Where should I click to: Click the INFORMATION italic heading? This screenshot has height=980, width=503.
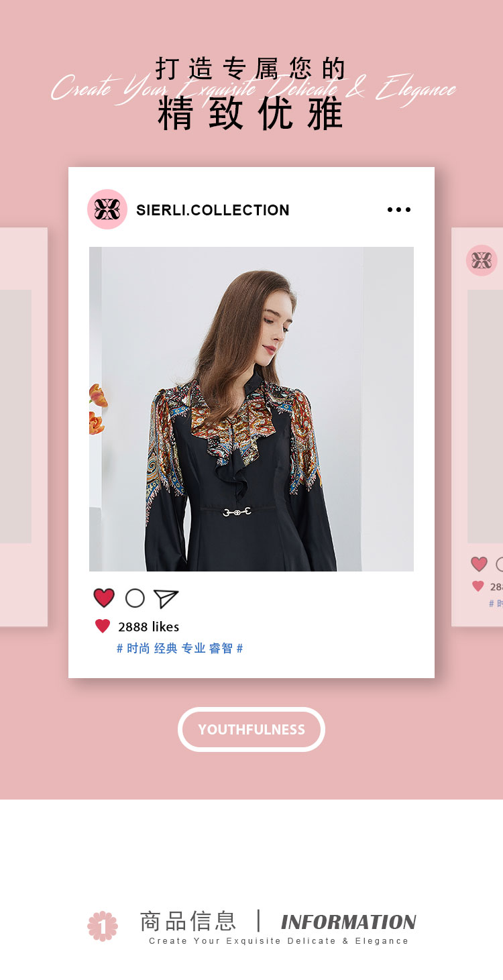click(349, 922)
